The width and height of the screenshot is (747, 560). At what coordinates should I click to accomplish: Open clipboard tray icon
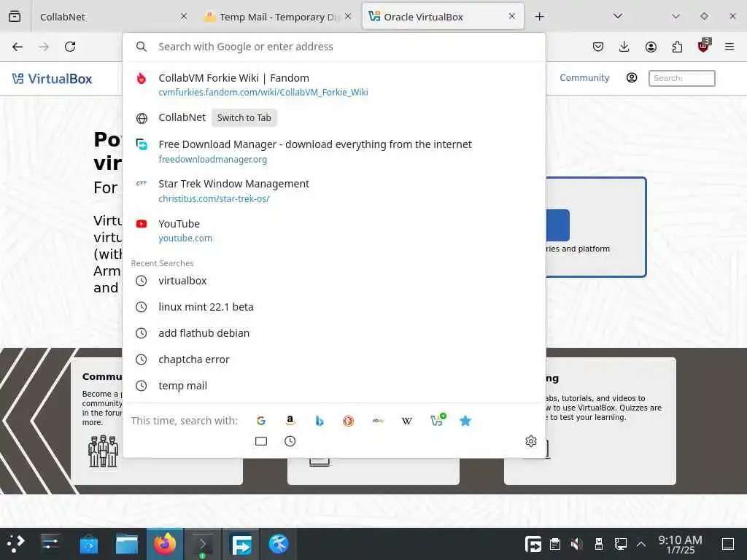(554, 544)
